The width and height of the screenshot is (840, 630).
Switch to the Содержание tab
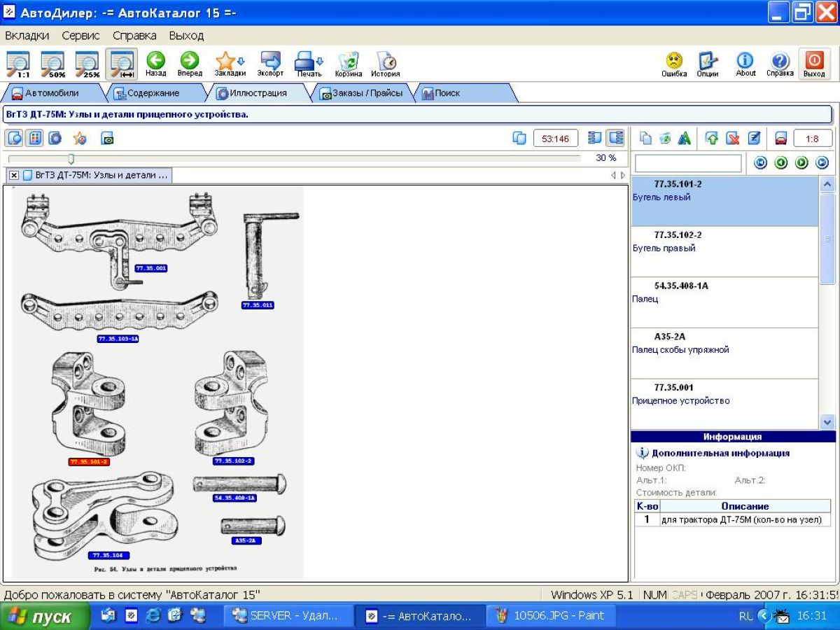147,93
